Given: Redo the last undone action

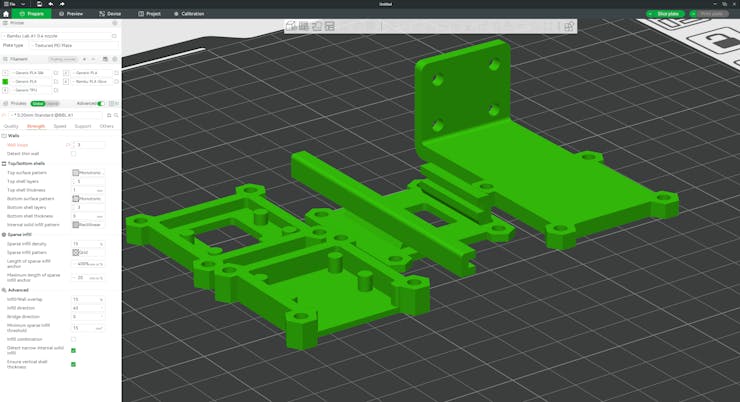Looking at the screenshot, I should [62, 4].
